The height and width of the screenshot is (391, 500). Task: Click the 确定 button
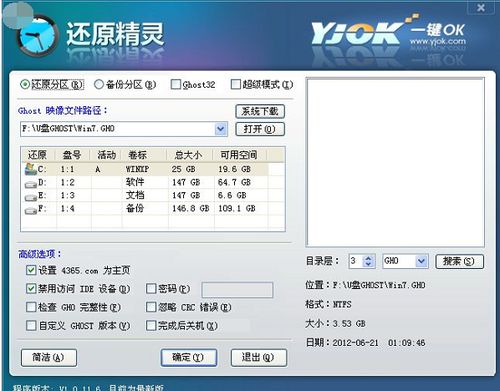pos(189,358)
